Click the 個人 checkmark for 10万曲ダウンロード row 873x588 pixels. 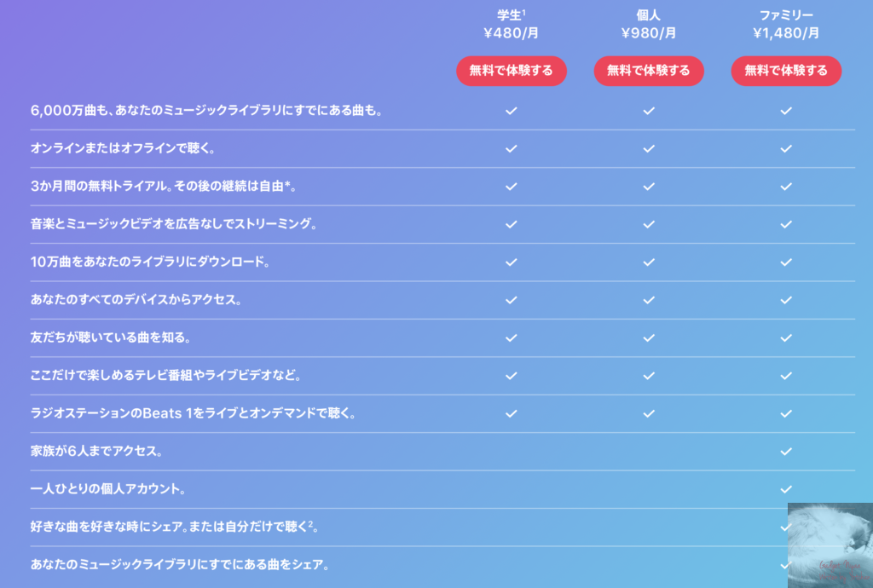(649, 262)
